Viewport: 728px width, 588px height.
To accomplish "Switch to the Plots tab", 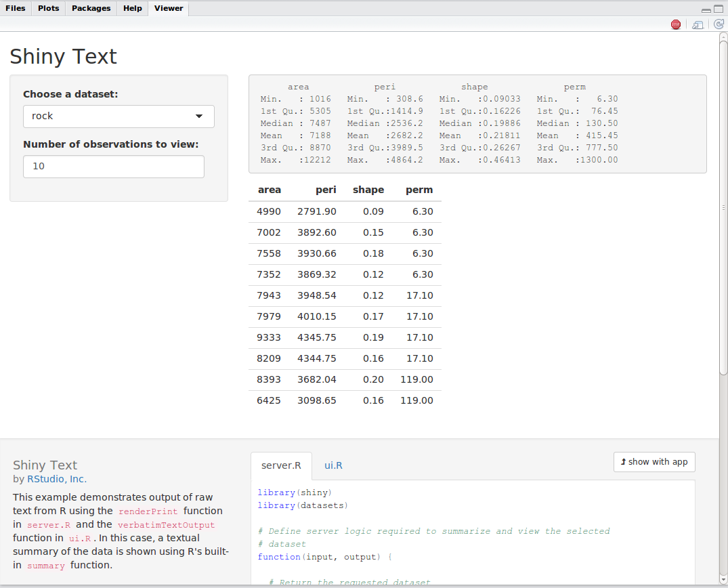I will point(48,8).
